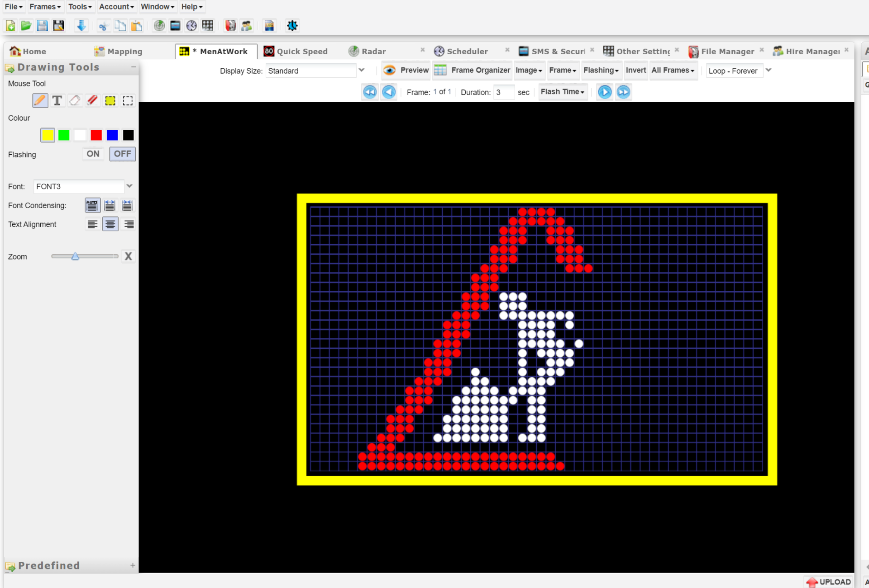
Task: Open the Frames menu
Action: [x=45, y=7]
